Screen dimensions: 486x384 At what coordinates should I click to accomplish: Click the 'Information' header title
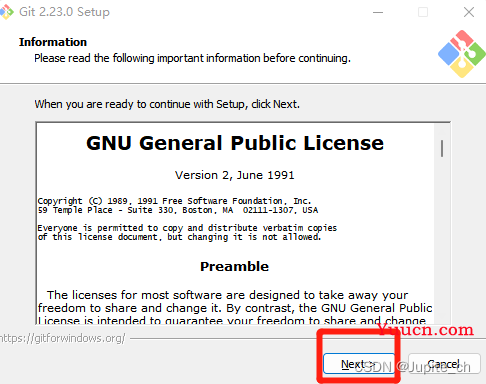click(x=53, y=42)
